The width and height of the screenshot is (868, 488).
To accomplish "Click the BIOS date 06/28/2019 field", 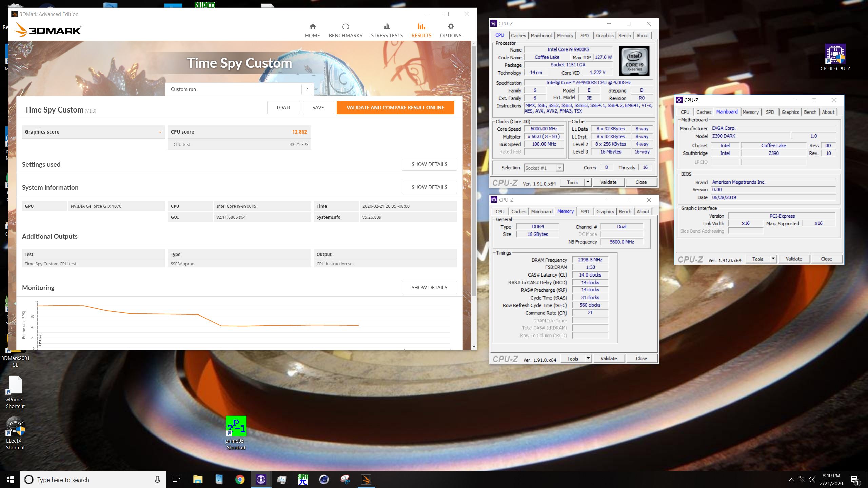I will pos(773,197).
